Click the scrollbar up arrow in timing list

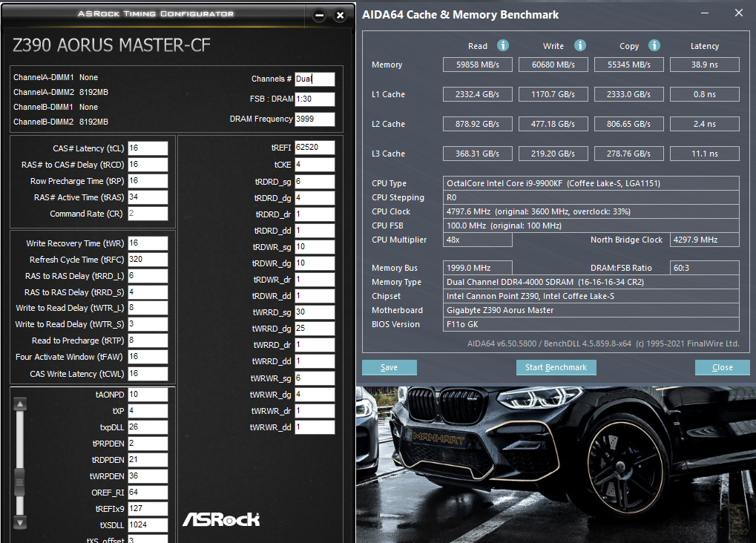pos(20,404)
